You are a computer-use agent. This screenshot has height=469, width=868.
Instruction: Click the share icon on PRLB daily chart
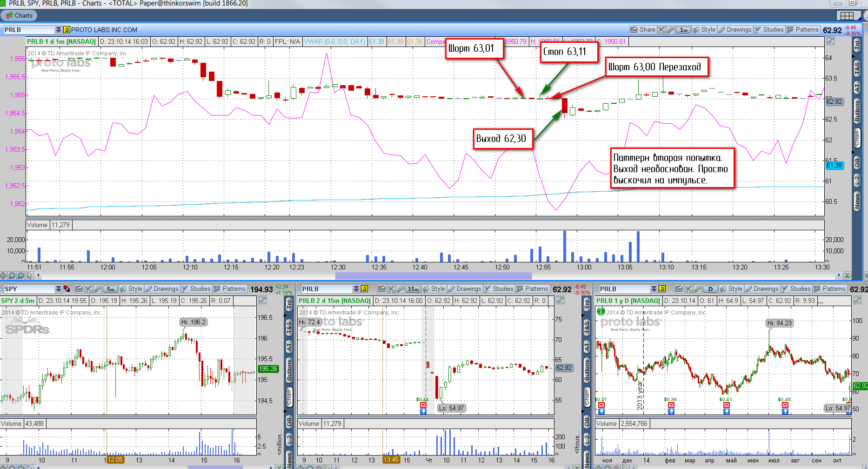click(x=679, y=289)
